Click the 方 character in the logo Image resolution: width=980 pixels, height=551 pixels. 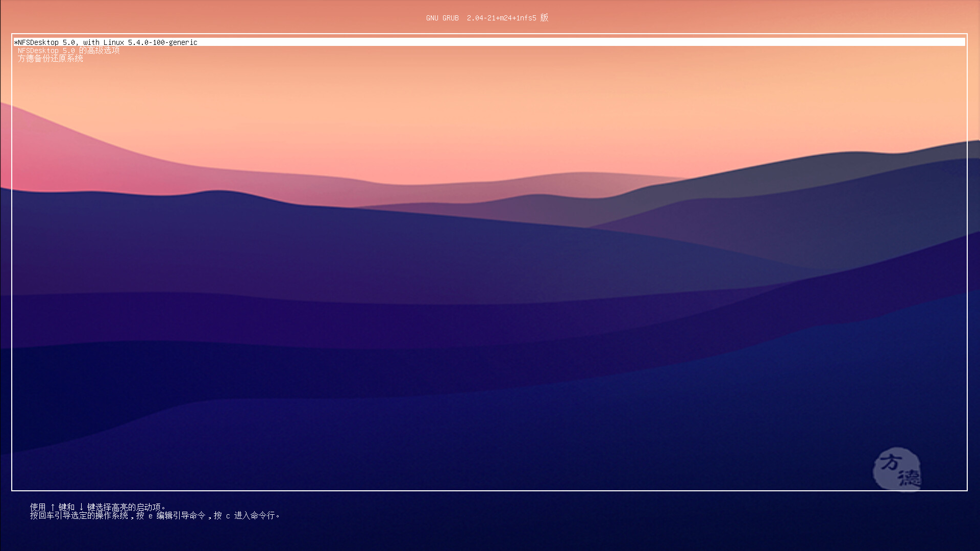[889, 462]
